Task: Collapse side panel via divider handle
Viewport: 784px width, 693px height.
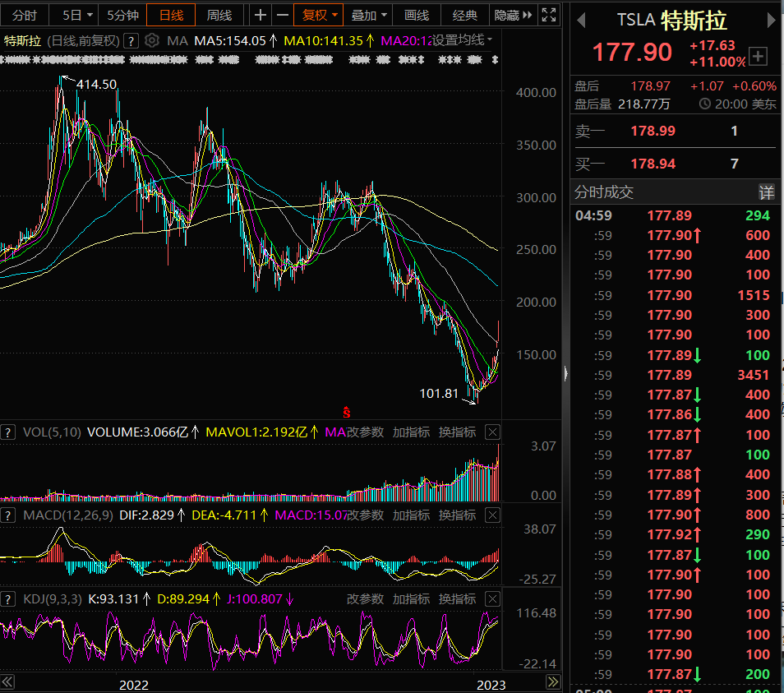Action: coord(565,373)
